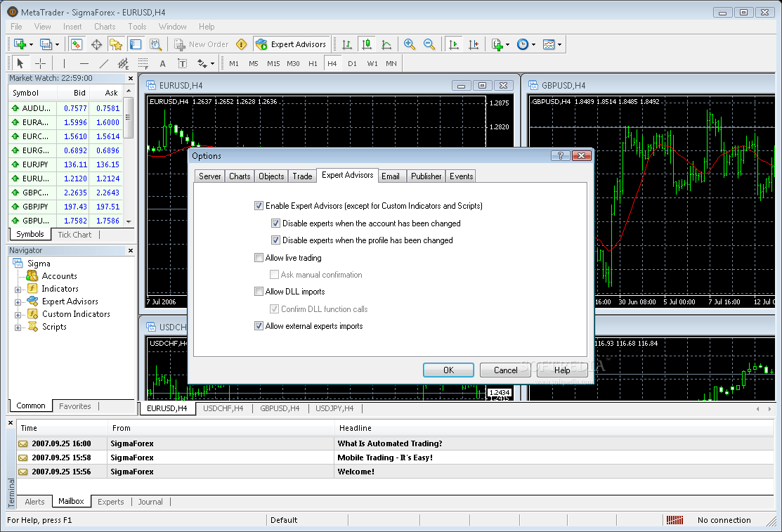782x532 pixels.
Task: Toggle the Terminal window icon
Action: pyautogui.click(x=135, y=44)
